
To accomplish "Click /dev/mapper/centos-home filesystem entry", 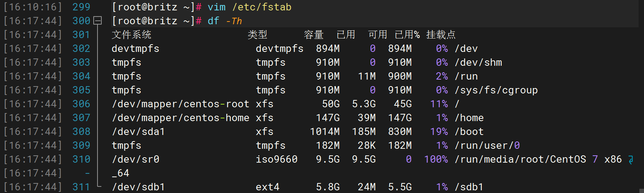I will click(x=180, y=118).
